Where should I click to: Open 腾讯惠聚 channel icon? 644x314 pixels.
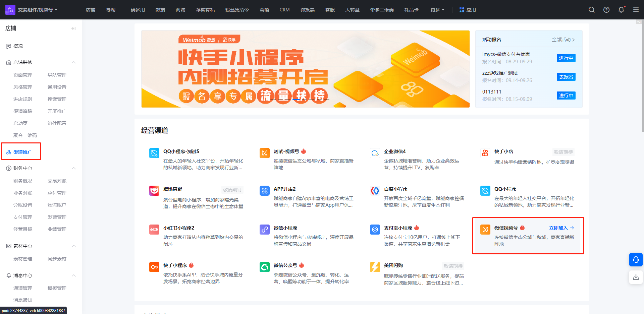154,191
